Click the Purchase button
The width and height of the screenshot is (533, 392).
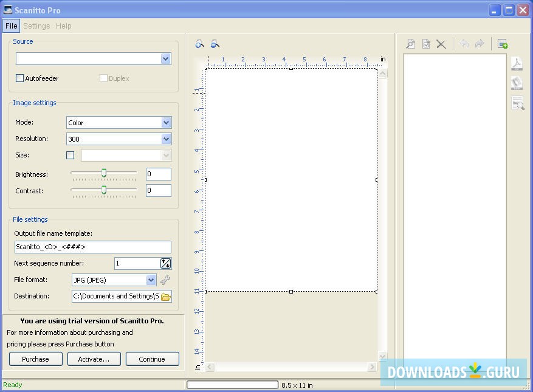point(35,359)
